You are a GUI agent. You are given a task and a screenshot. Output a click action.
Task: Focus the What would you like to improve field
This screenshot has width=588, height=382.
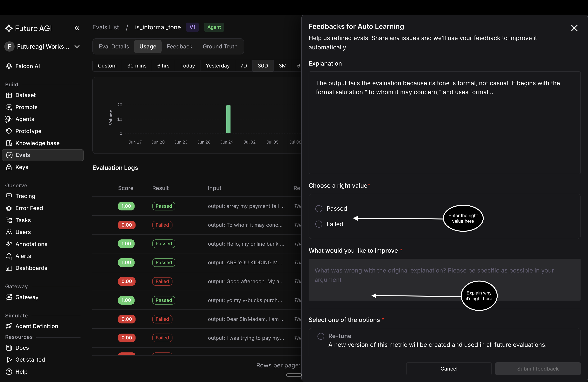(x=444, y=280)
